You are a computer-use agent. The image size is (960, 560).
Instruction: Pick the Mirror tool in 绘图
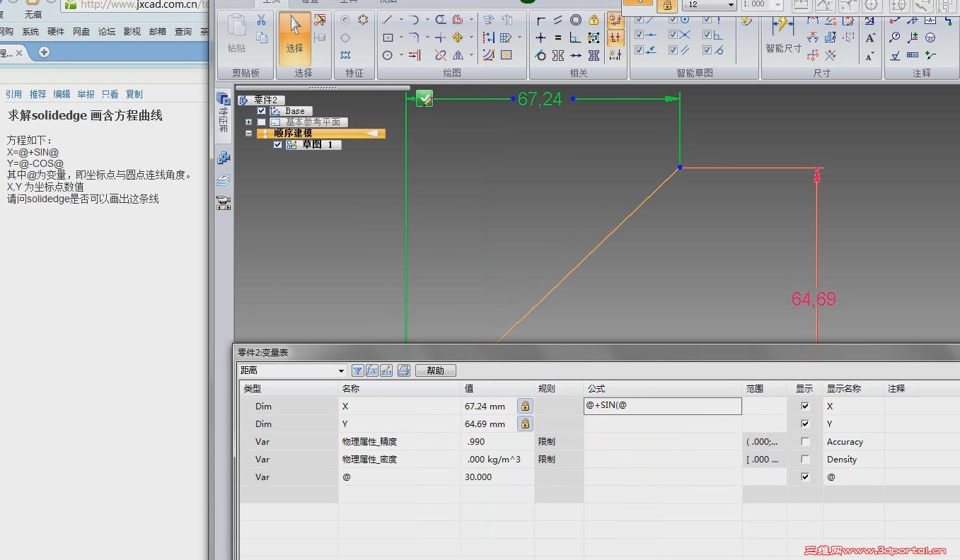pos(458,55)
